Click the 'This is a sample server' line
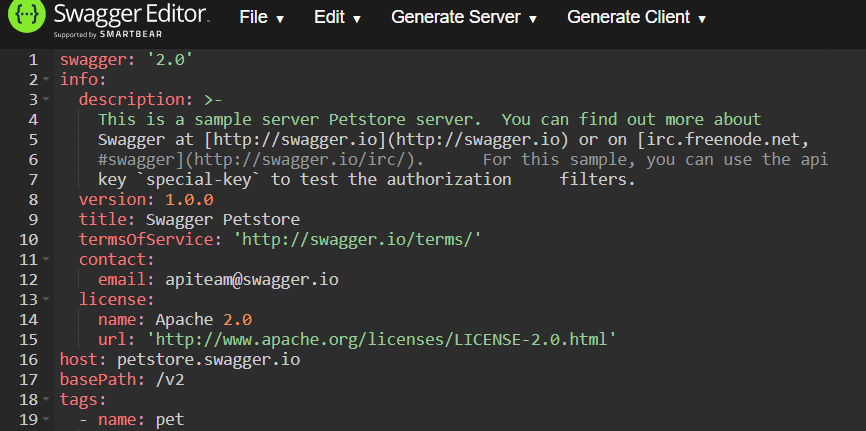The height and width of the screenshot is (431, 866). pos(430,119)
